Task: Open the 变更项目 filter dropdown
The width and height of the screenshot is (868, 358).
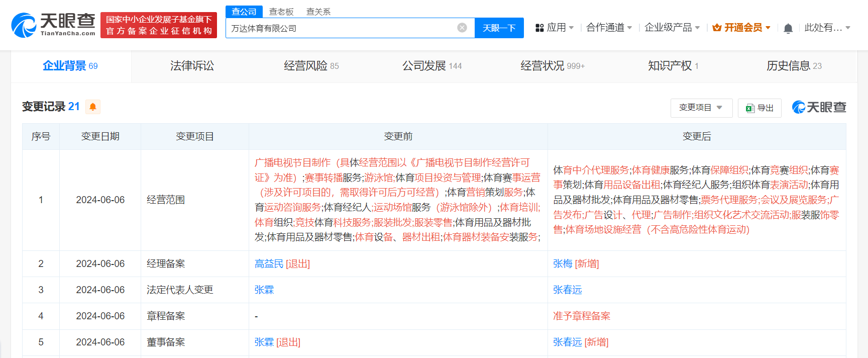Action: coord(701,108)
